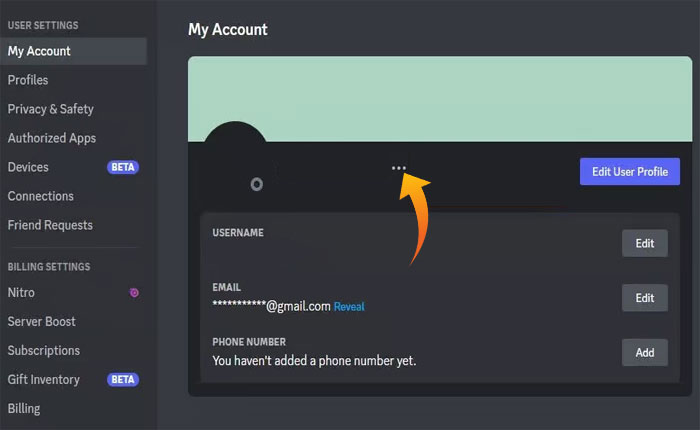Select Billing in the sidebar

click(24, 408)
